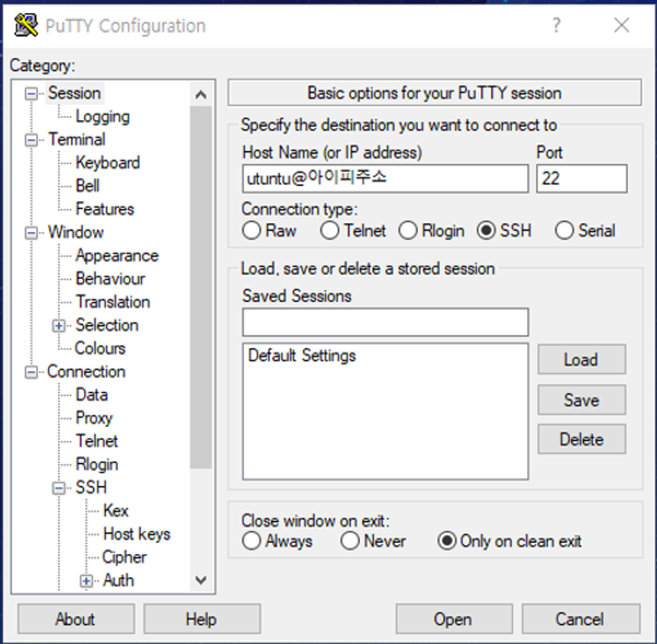The image size is (657, 644).
Task: Open the Translation settings category
Action: pyautogui.click(x=113, y=302)
